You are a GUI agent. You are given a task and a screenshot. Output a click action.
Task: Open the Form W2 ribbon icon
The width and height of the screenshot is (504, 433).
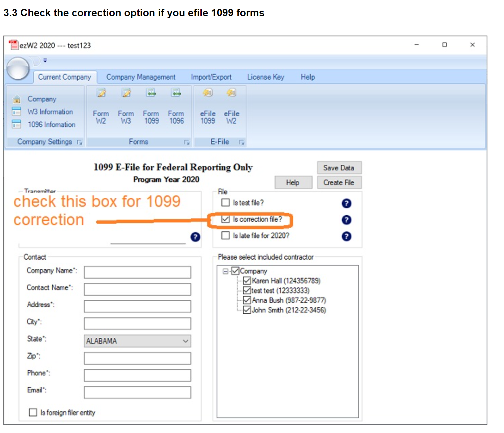pyautogui.click(x=101, y=92)
